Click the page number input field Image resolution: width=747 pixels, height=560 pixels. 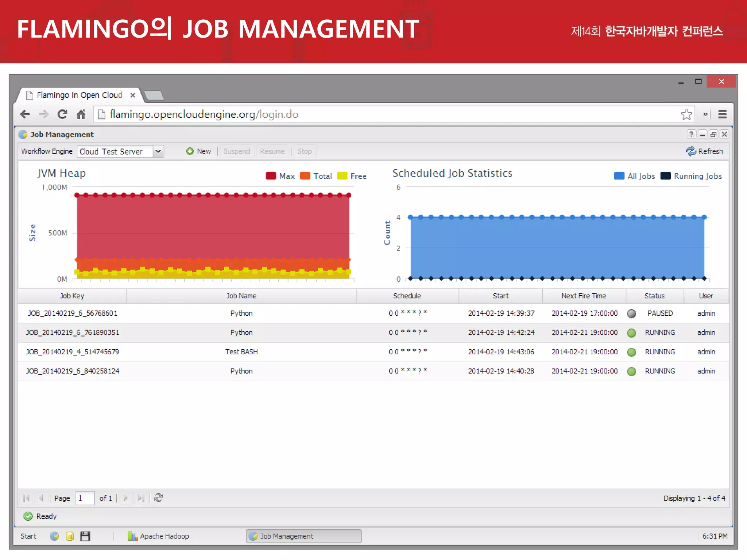click(x=85, y=498)
